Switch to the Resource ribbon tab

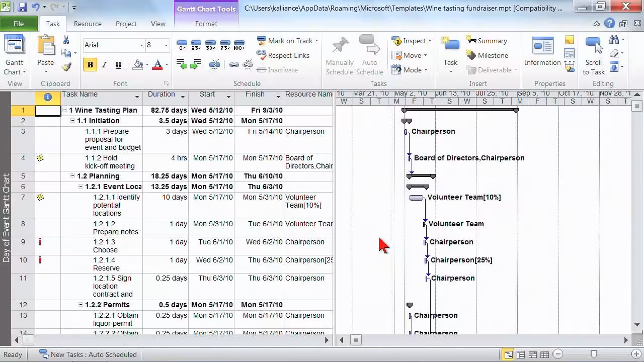(88, 24)
